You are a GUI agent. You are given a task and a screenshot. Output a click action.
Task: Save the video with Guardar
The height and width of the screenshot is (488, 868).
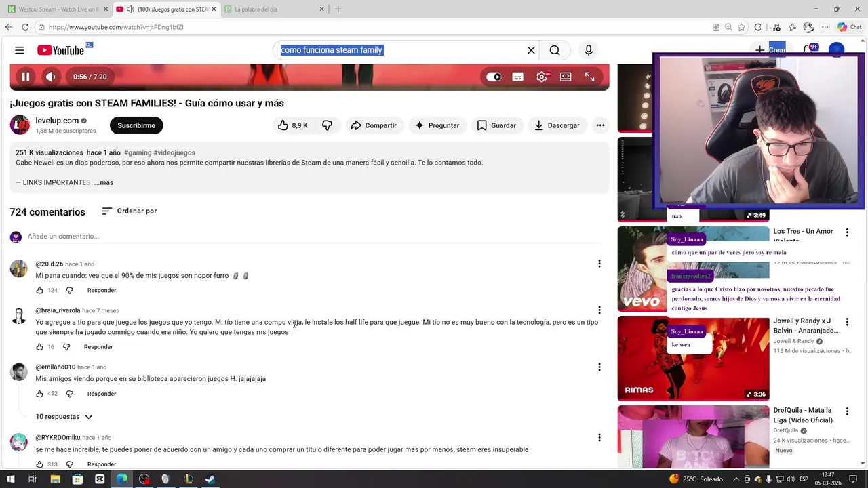point(496,125)
